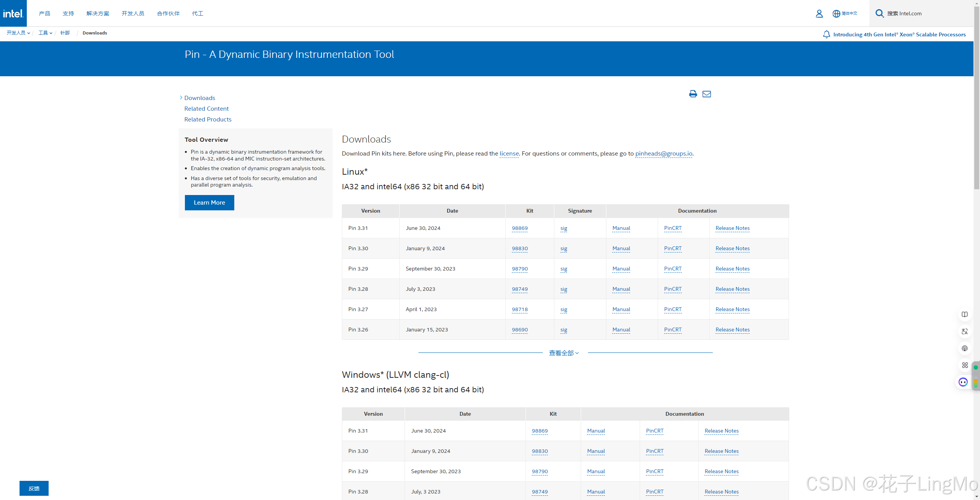The image size is (980, 500).
Task: Click the search magnifier icon
Action: (x=880, y=13)
